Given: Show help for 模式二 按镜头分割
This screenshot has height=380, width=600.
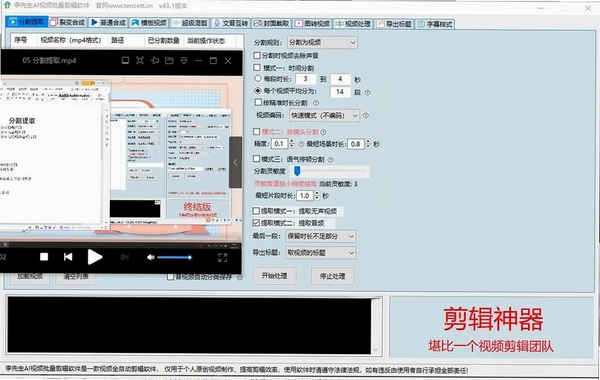Looking at the screenshot, I should (323, 132).
